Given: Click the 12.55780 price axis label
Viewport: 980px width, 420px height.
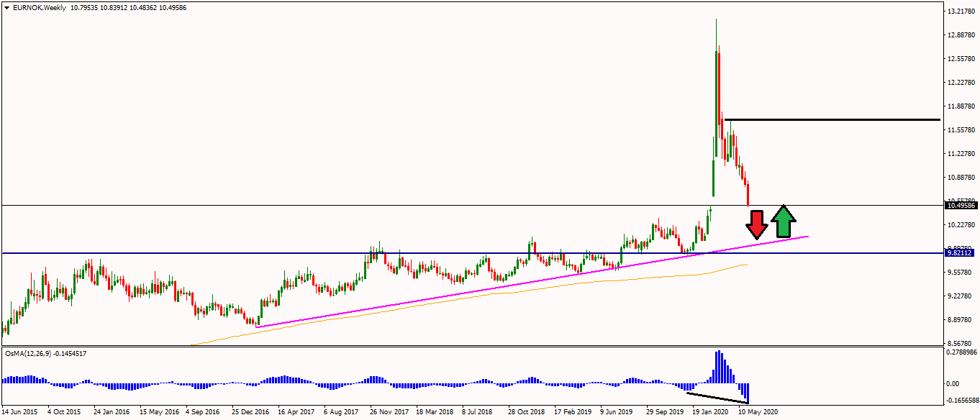Looking at the screenshot, I should [x=962, y=59].
